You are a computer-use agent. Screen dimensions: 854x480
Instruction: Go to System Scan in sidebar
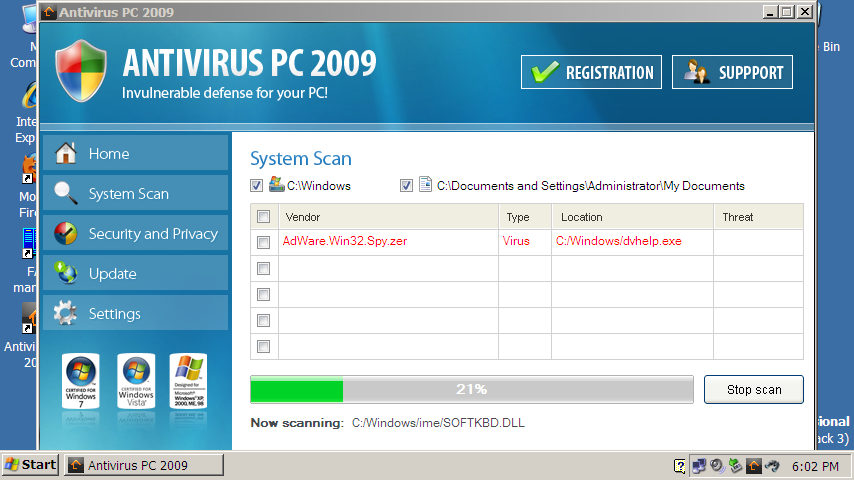click(x=136, y=193)
